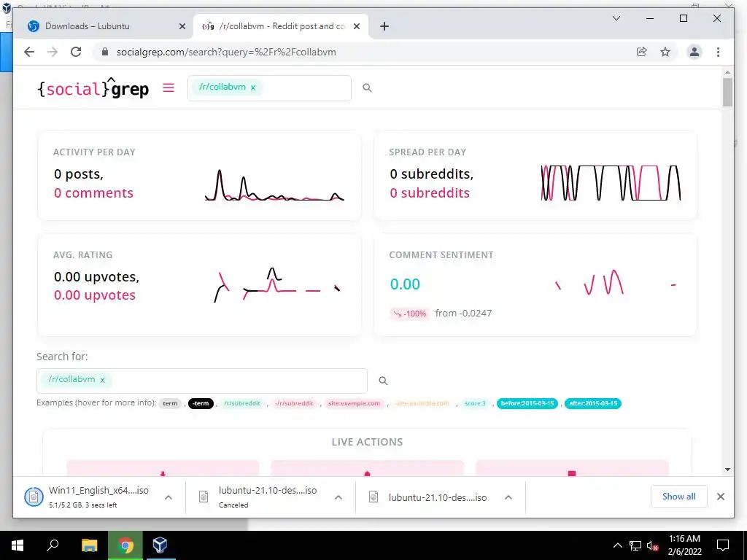The image size is (747, 560).
Task: Click the socialgrep logo
Action: click(x=93, y=88)
